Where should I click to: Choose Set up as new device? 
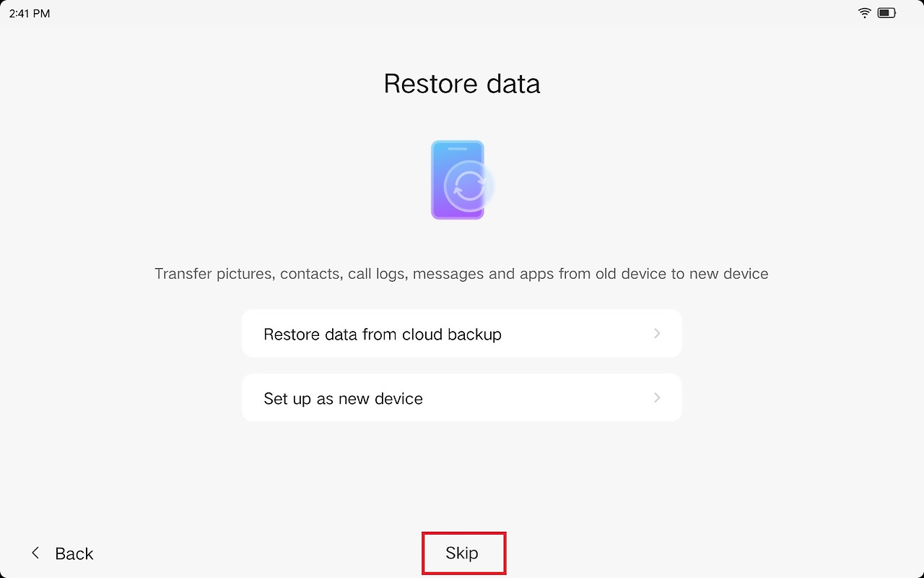pyautogui.click(x=462, y=397)
